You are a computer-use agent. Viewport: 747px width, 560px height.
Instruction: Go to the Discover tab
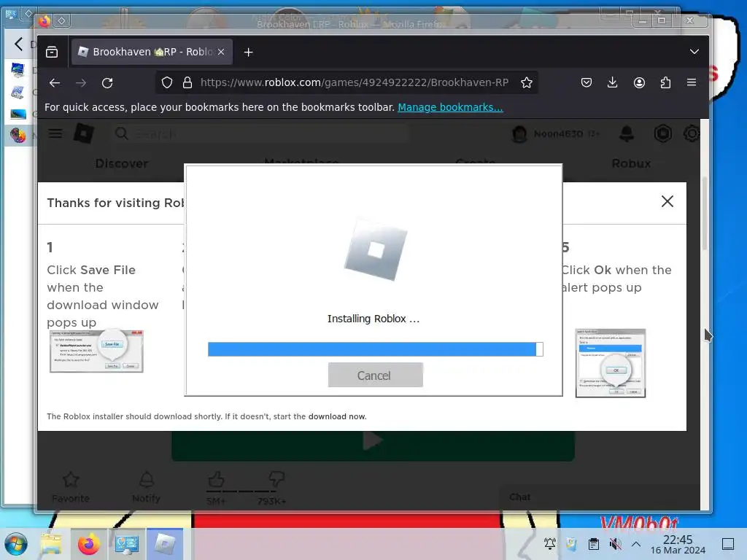pyautogui.click(x=122, y=163)
